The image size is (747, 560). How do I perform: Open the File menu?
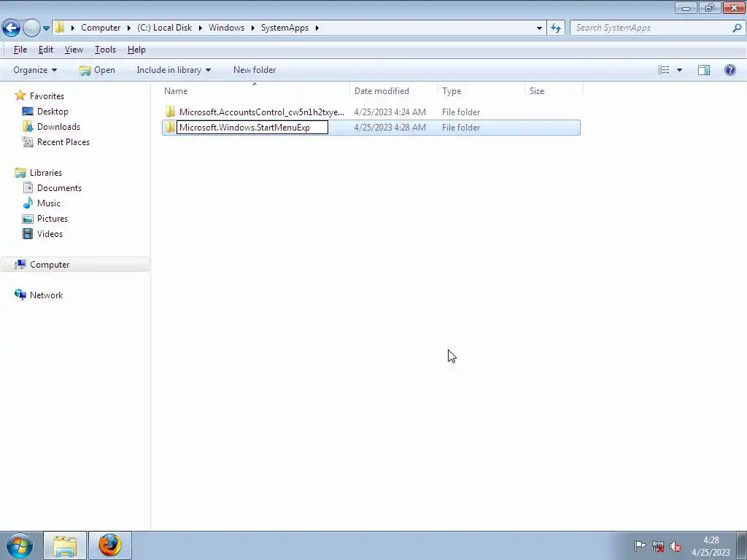point(20,50)
